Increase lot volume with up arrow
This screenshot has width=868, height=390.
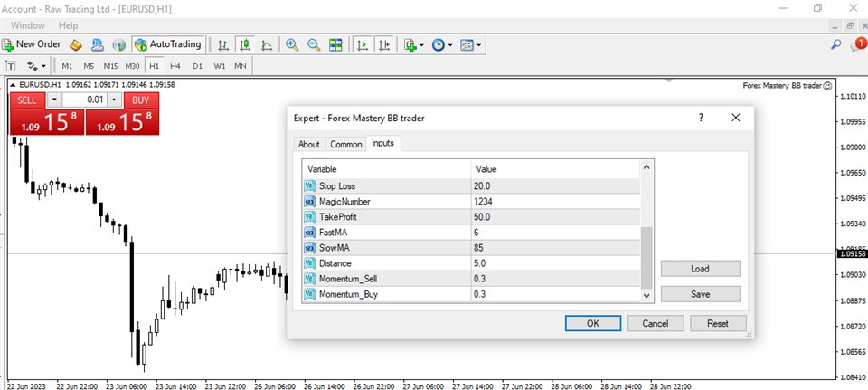click(114, 100)
